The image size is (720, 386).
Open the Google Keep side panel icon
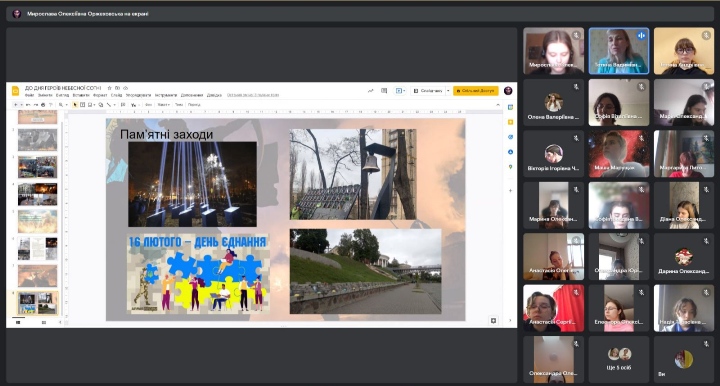pos(510,122)
